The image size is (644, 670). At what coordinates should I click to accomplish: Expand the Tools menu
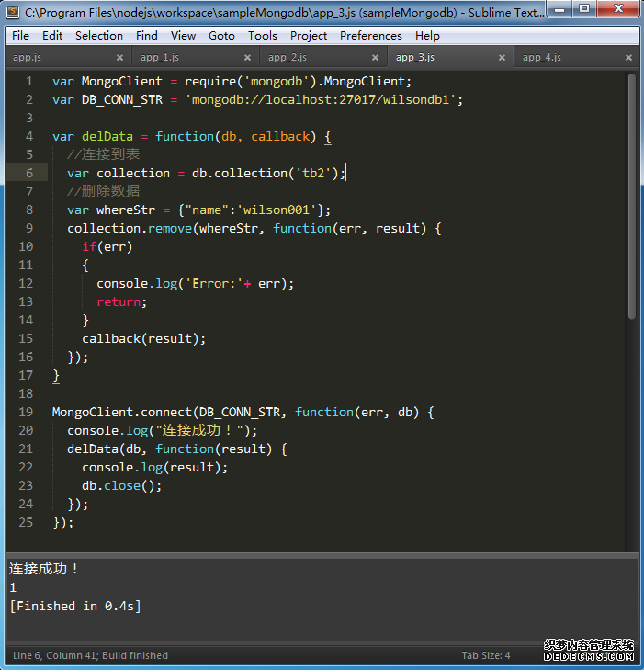[x=262, y=35]
